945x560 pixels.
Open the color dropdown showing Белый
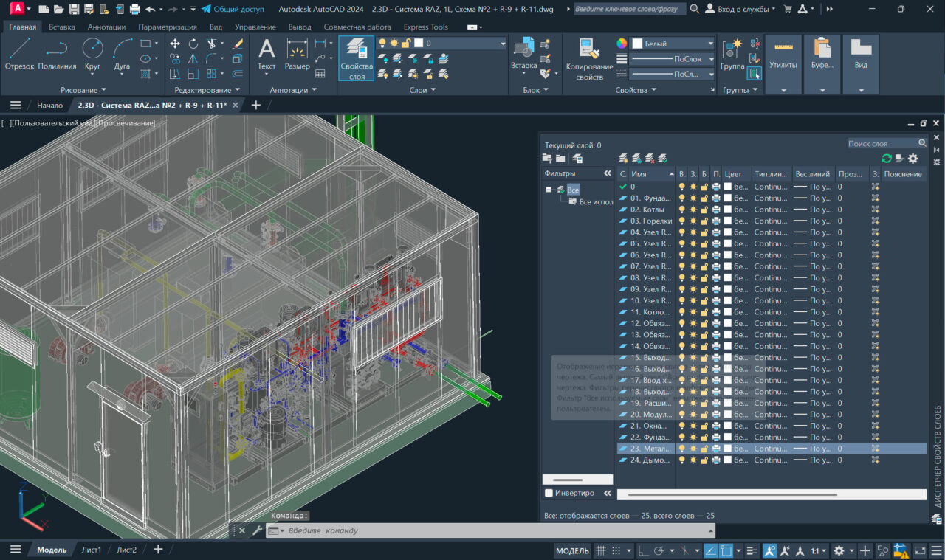[x=672, y=44]
